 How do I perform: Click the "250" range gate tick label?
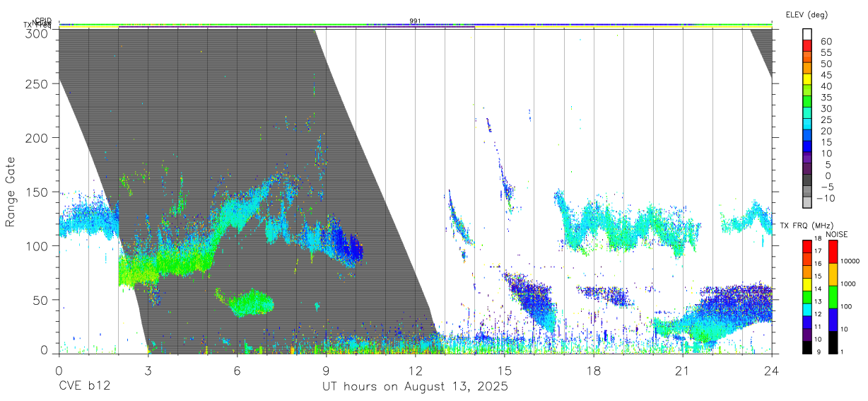point(37,83)
